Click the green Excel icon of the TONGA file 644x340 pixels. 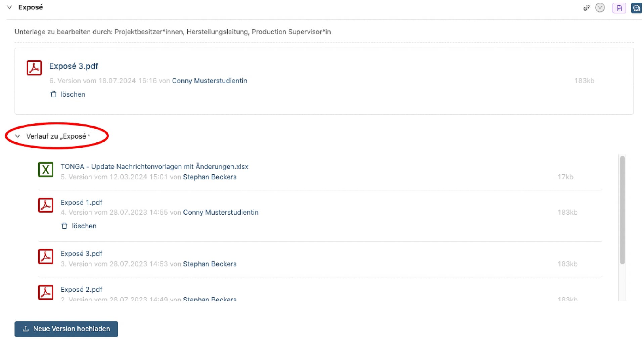(x=46, y=170)
